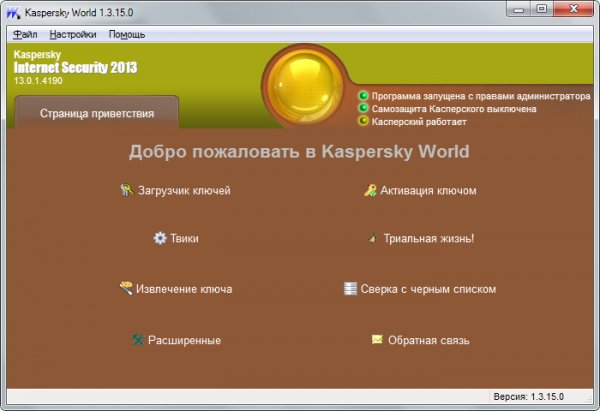Image resolution: width=600 pixels, height=411 pixels.
Task: Click the small icon beside Триальная жизнь!
Action: pyautogui.click(x=372, y=239)
